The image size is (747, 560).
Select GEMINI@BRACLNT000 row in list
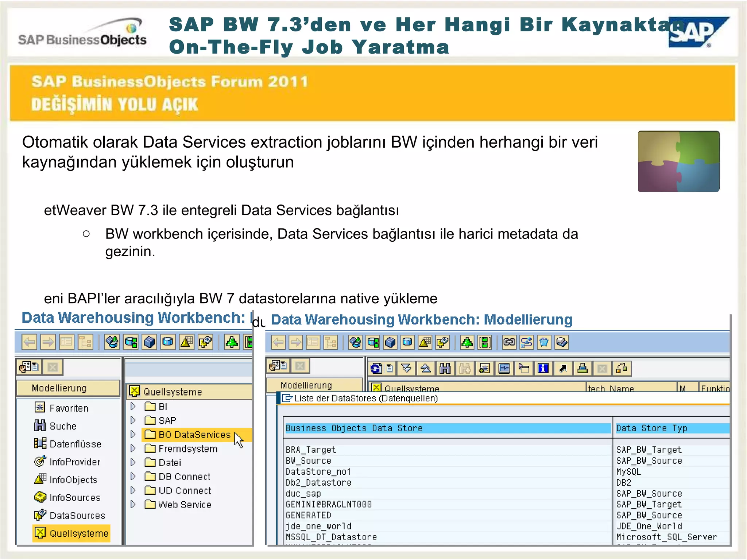tap(448, 504)
